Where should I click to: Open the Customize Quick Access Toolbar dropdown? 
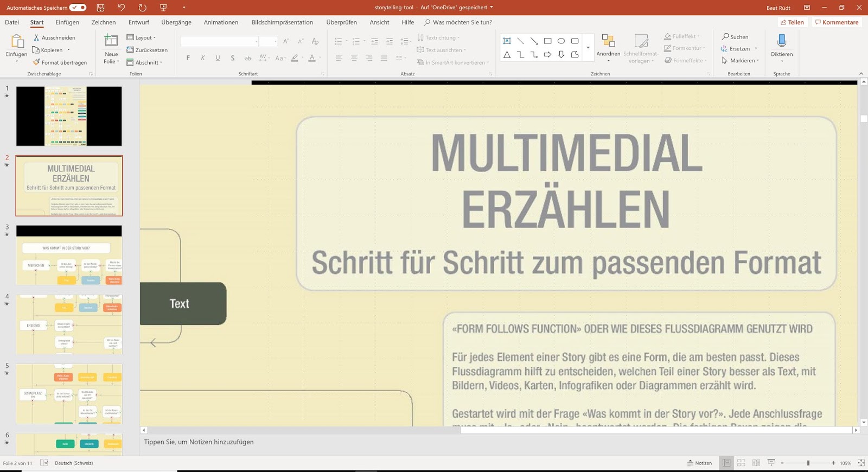point(184,8)
